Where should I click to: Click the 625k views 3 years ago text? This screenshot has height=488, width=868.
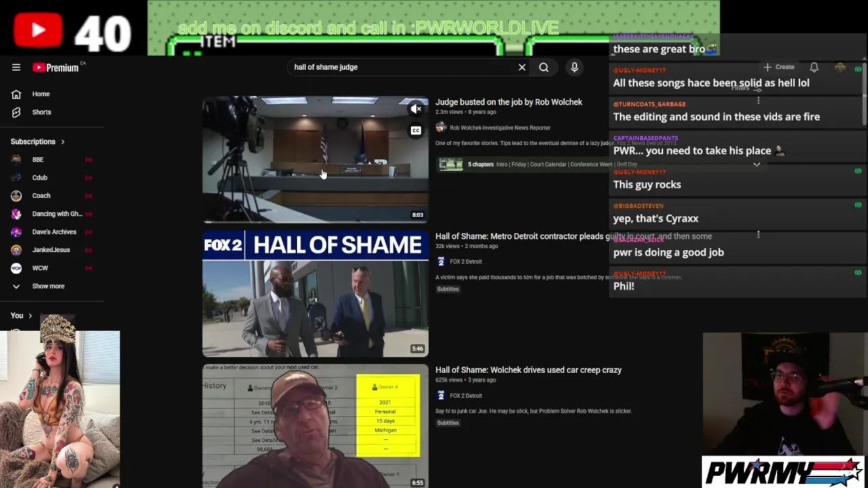[465, 380]
